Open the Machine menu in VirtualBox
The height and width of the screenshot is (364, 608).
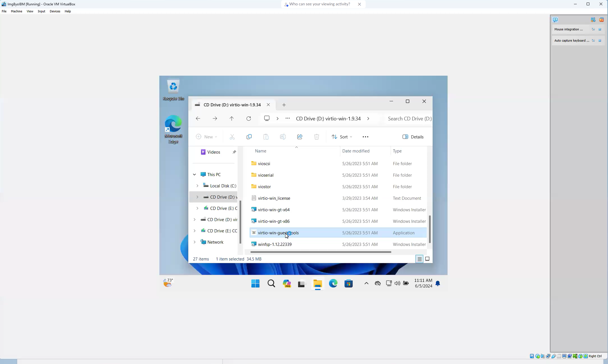[x=17, y=11]
